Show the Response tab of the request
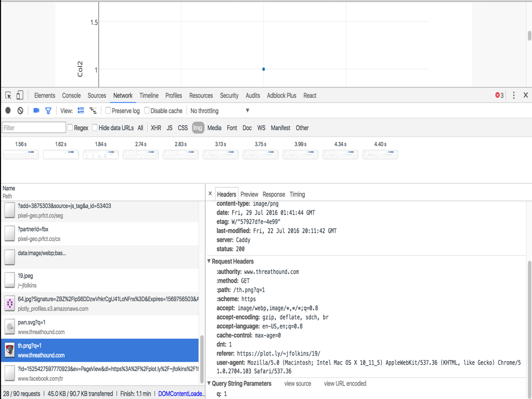 [x=274, y=194]
